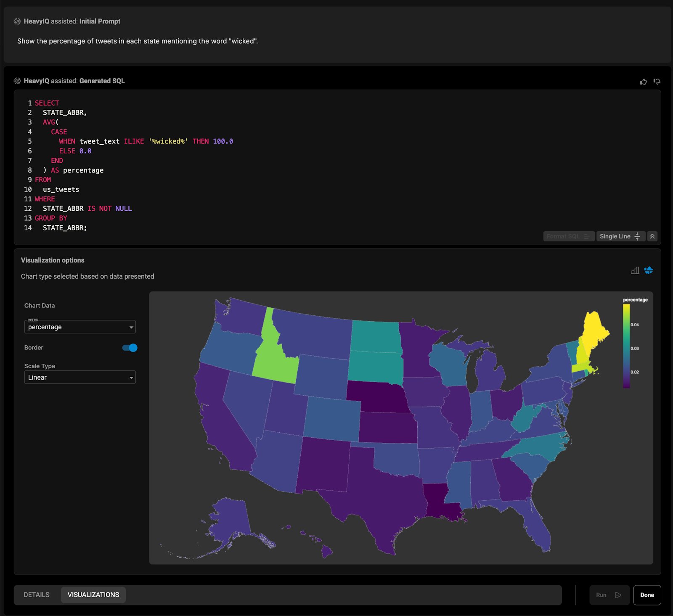This screenshot has height=616, width=673.
Task: Collapse the generated SQL editor with the double-chevron
Action: point(652,236)
